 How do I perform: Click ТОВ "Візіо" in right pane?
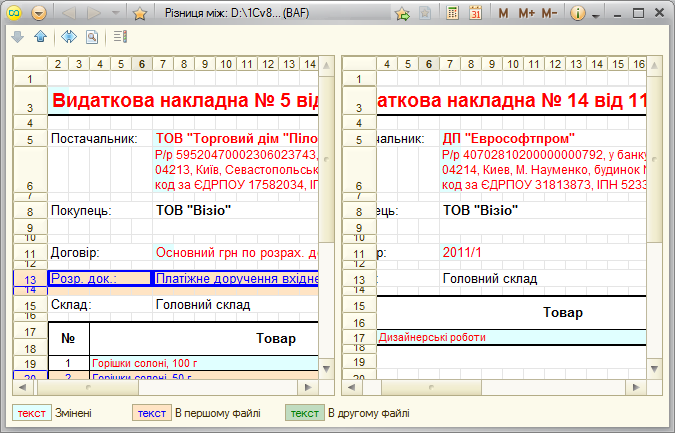click(480, 210)
